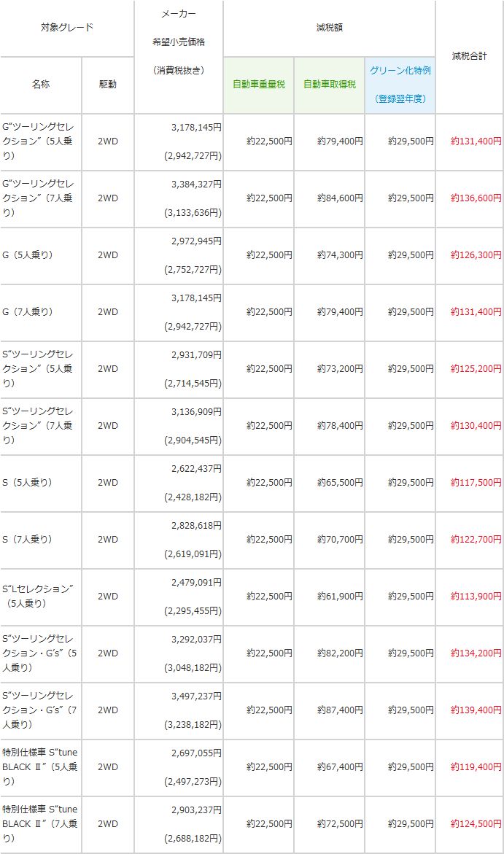Click the グリーン化特例 header cell
Image resolution: width=504 pixels, height=854 pixels.
400,85
